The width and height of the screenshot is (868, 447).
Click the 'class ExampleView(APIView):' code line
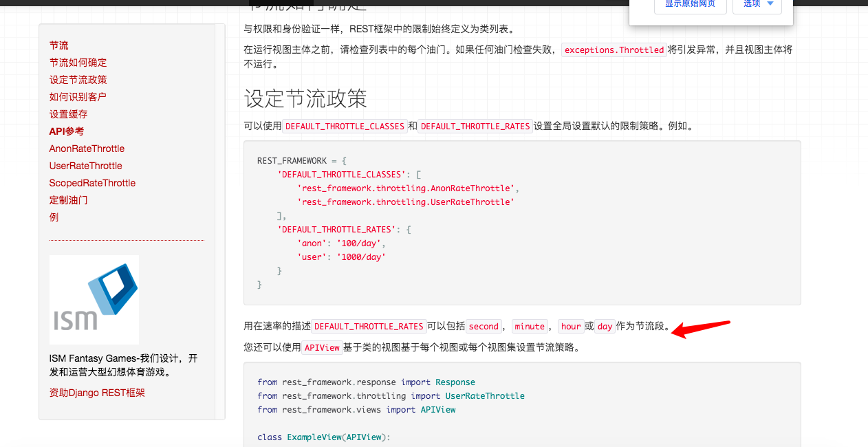[x=324, y=437]
